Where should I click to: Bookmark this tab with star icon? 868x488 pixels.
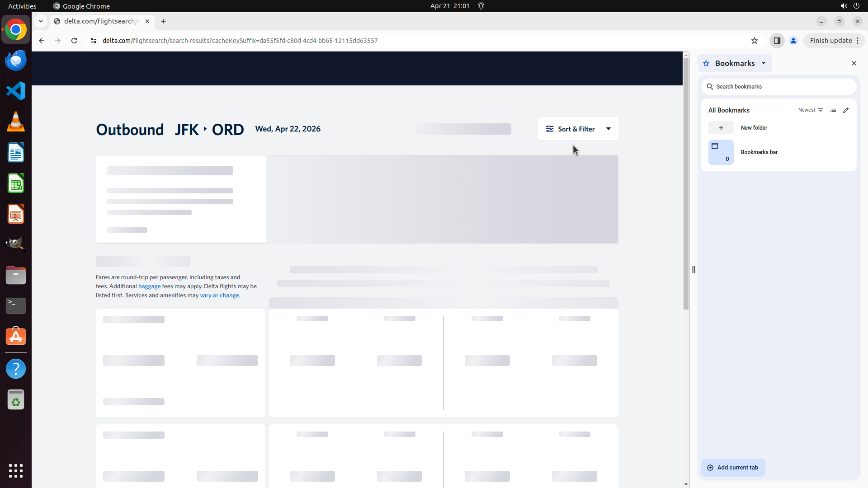click(x=754, y=41)
